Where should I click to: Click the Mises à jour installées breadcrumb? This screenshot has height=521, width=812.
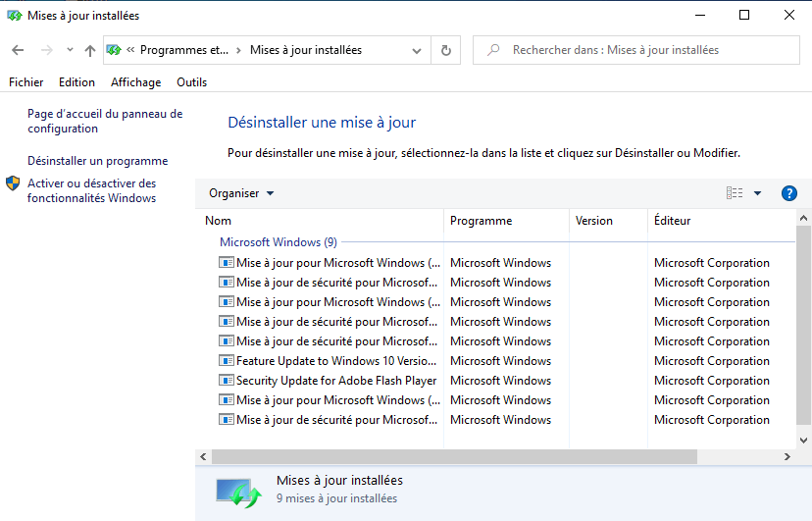click(306, 50)
